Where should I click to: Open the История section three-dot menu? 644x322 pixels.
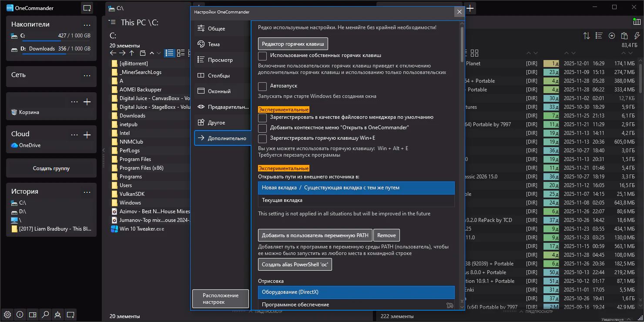(x=87, y=192)
